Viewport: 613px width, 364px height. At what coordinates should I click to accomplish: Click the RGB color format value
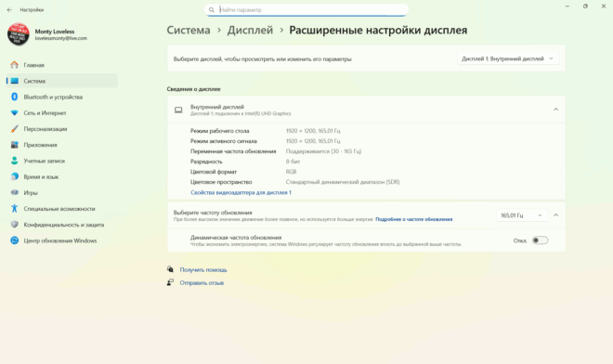(x=292, y=172)
